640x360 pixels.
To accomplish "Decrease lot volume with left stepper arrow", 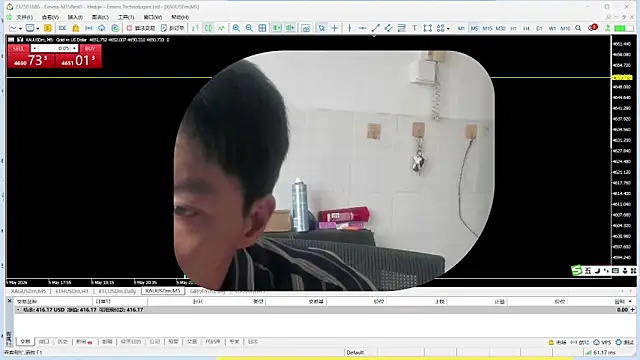I will tap(35, 48).
